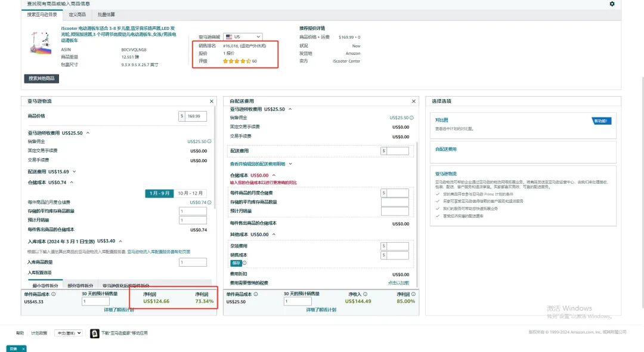Switch to 批量估算 tab
The width and height of the screenshot is (644, 352).
[106, 15]
